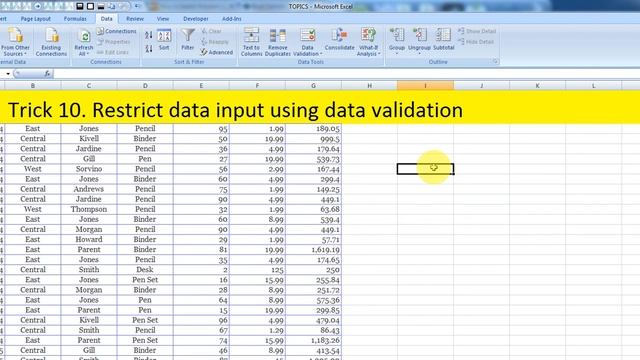Viewport: 640px width, 360px height.
Task: Expand the Name Box dropdown arrow
Action: pos(8,74)
